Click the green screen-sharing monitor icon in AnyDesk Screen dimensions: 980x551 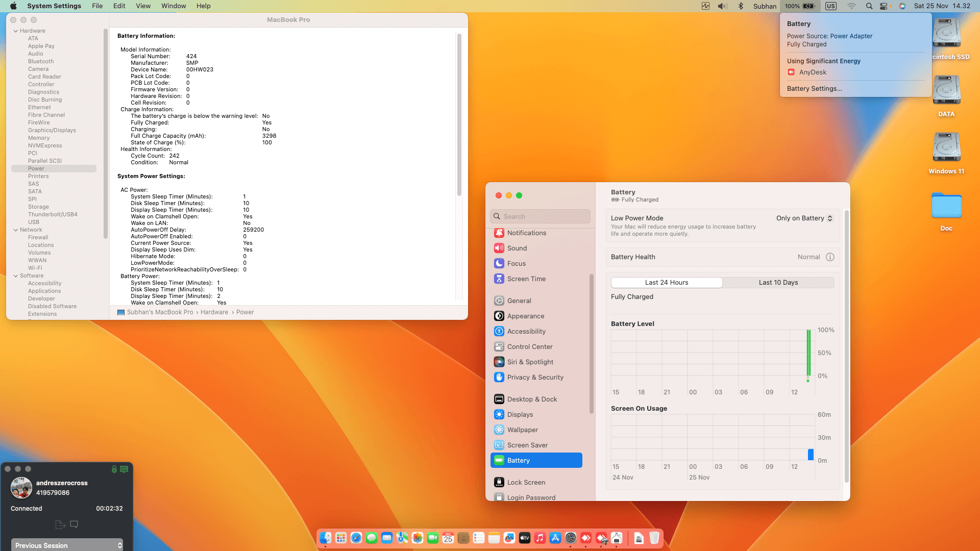coord(124,469)
